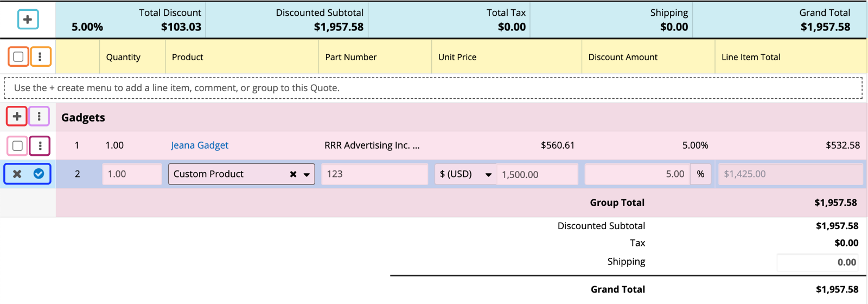Click the part number field containing 123
This screenshot has width=868, height=304.
tap(374, 174)
